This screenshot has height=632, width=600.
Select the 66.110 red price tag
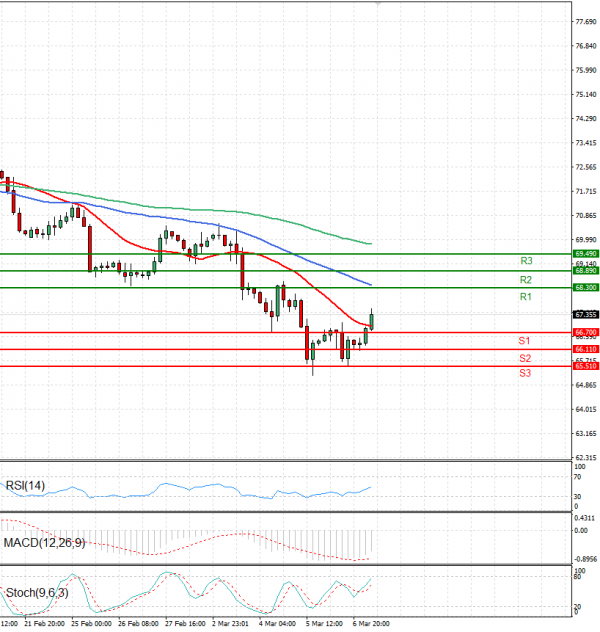tap(585, 349)
